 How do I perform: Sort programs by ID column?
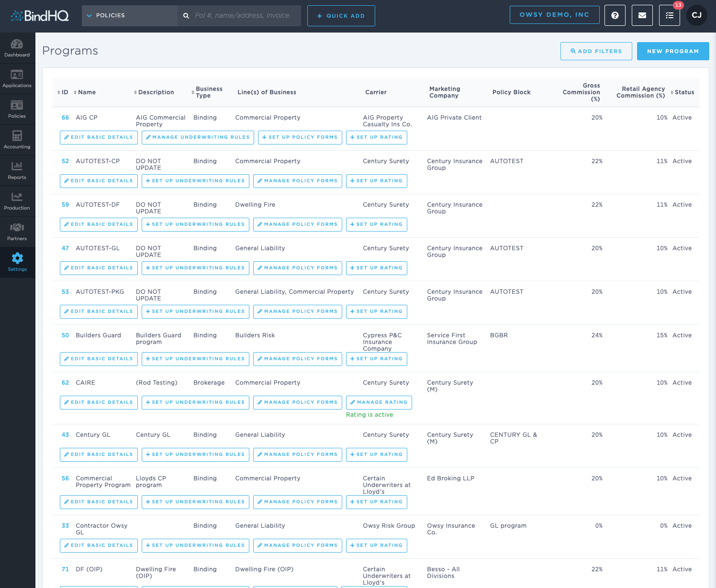point(63,92)
